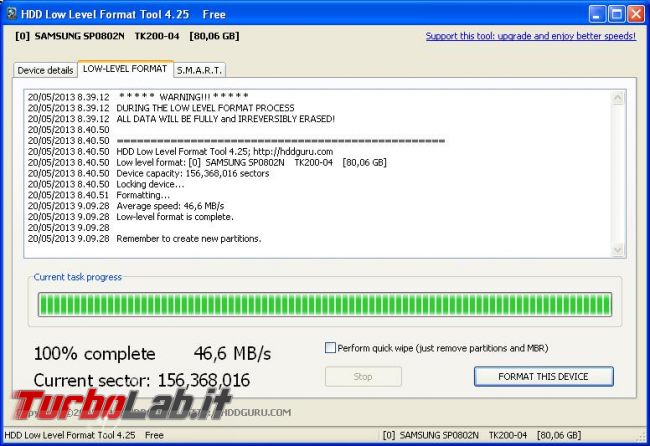Click the FORMAT THIS DEVICE button
This screenshot has width=650, height=446.
[x=543, y=376]
